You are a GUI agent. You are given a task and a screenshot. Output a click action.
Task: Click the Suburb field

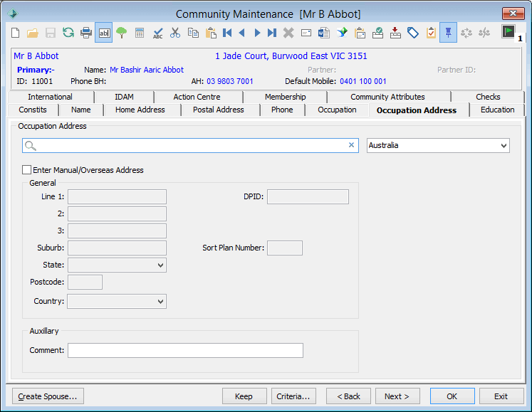[117, 248]
